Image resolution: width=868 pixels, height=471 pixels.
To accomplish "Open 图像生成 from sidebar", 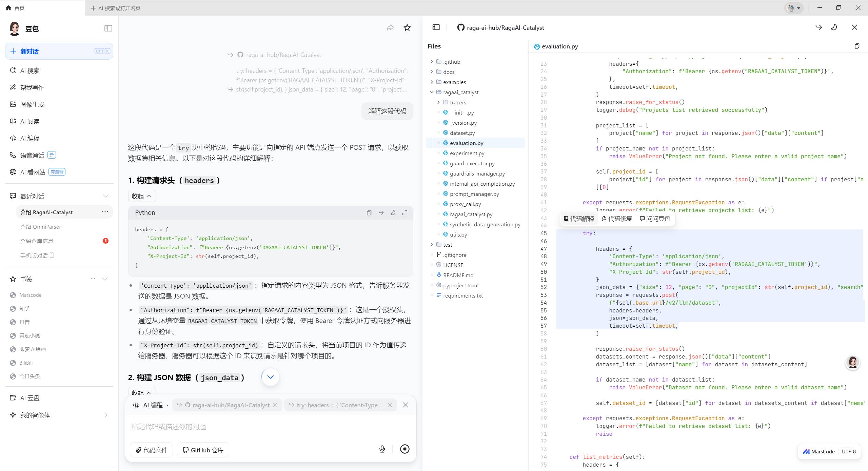I will tap(59, 104).
